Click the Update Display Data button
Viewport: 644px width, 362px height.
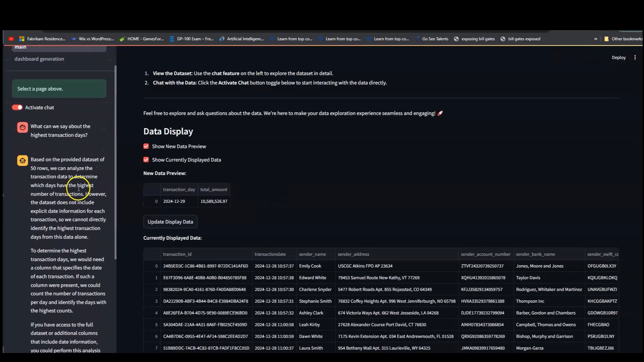pyautogui.click(x=170, y=222)
